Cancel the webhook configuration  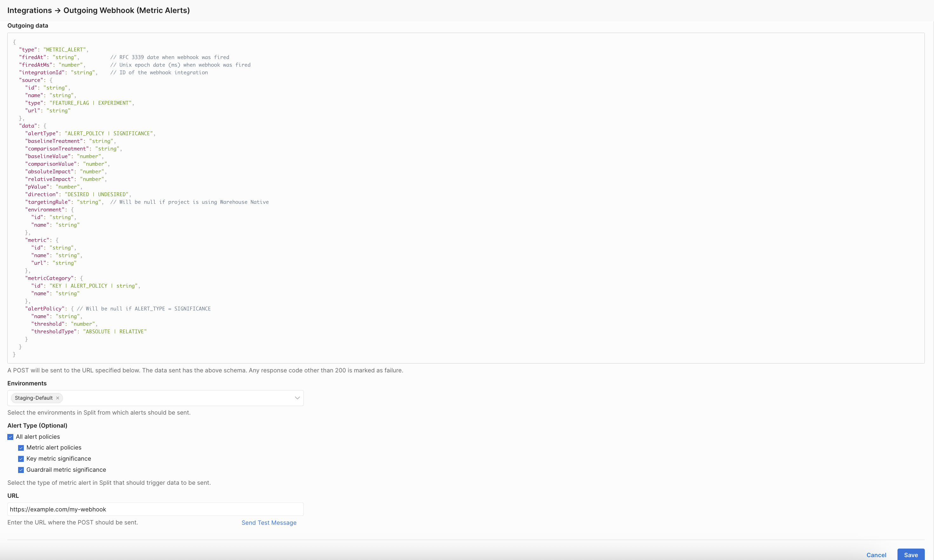point(876,555)
